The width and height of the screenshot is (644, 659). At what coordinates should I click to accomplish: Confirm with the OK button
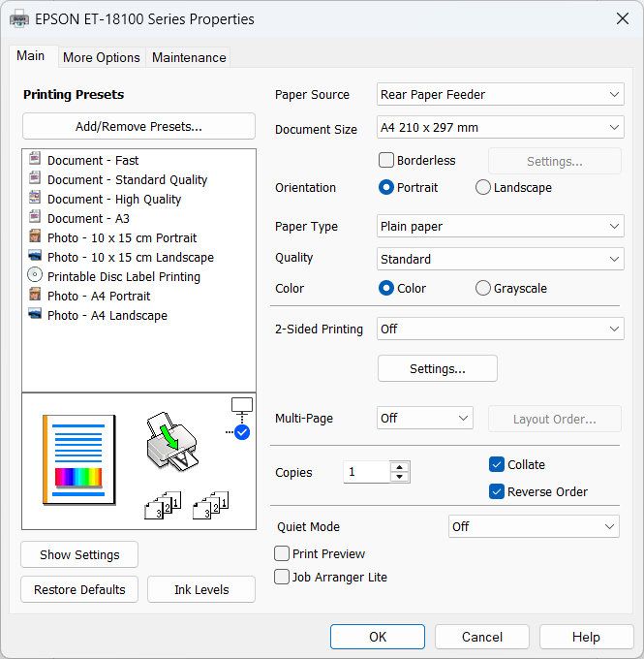tap(378, 637)
